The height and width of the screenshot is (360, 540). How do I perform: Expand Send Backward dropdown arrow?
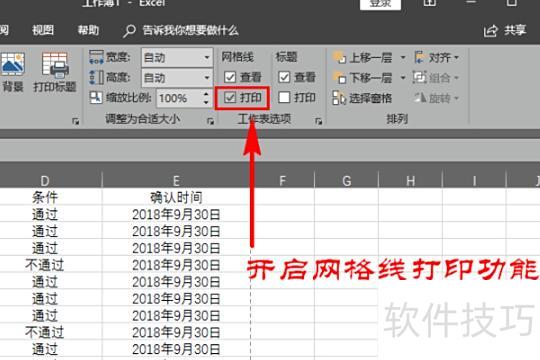pyautogui.click(x=403, y=78)
